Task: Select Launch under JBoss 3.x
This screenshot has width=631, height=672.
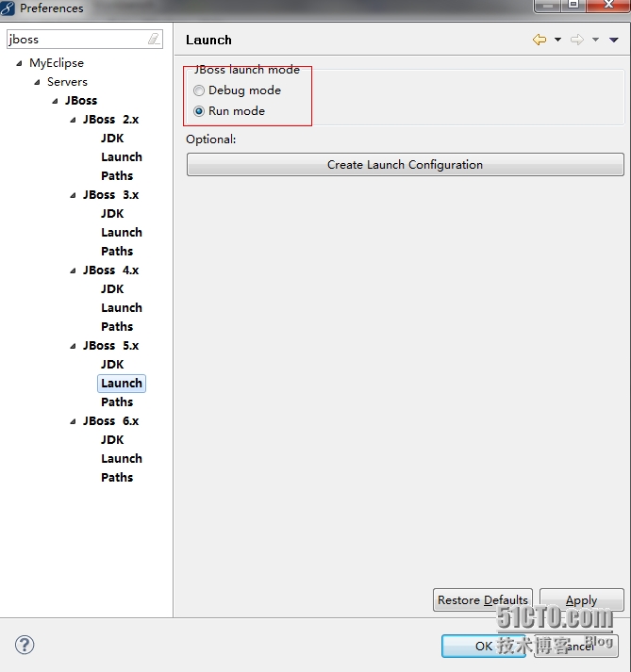Action: (122, 232)
